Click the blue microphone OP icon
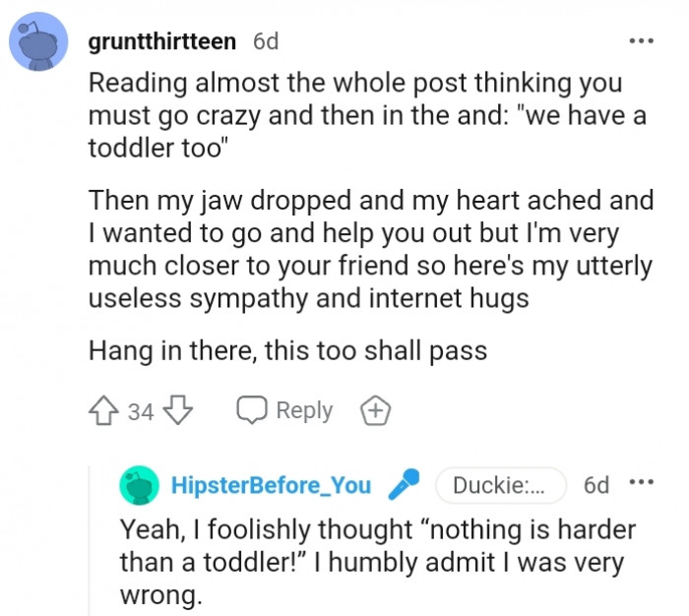 [404, 484]
